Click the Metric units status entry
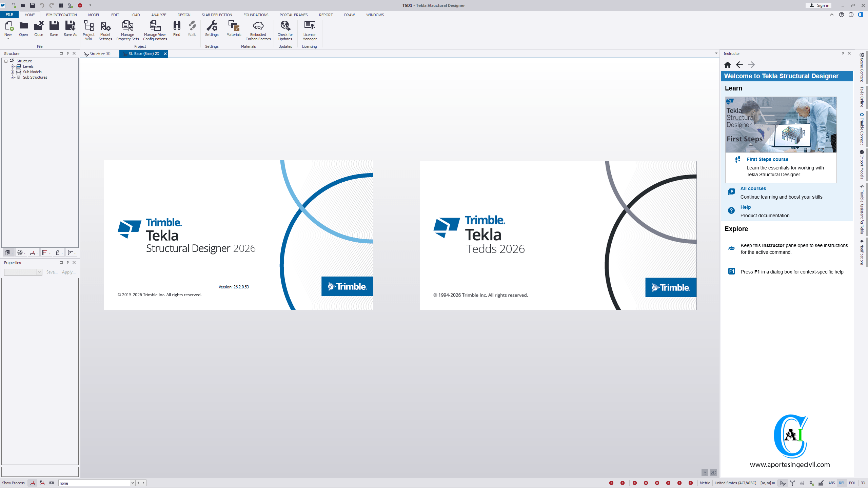 705,483
